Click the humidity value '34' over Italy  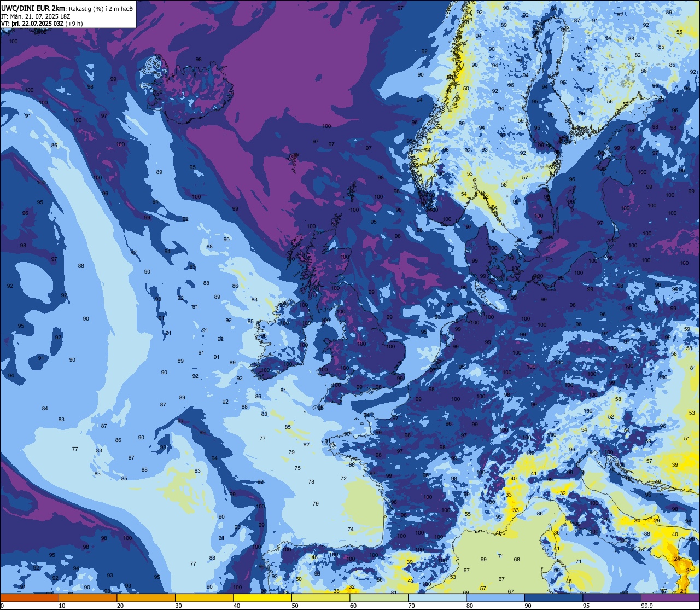[x=637, y=520]
